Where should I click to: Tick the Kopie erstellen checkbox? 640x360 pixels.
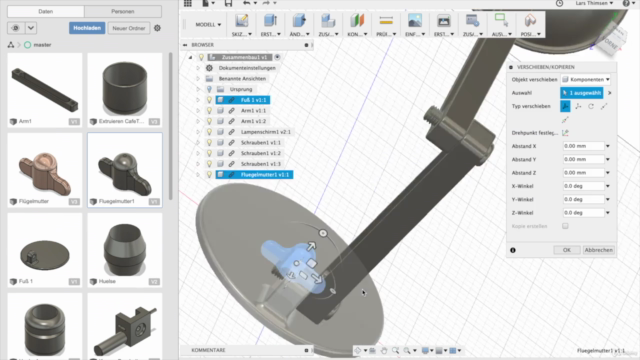pos(565,226)
